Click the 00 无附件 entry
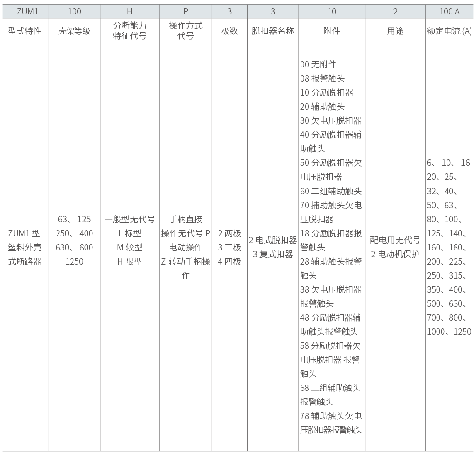This screenshot has height=457, width=476. pyautogui.click(x=318, y=64)
